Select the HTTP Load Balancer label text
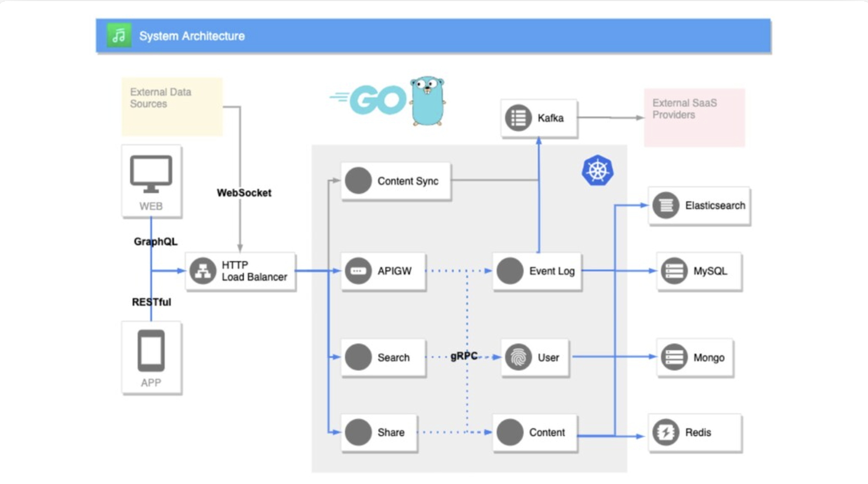This screenshot has height=484, width=868. coord(254,271)
